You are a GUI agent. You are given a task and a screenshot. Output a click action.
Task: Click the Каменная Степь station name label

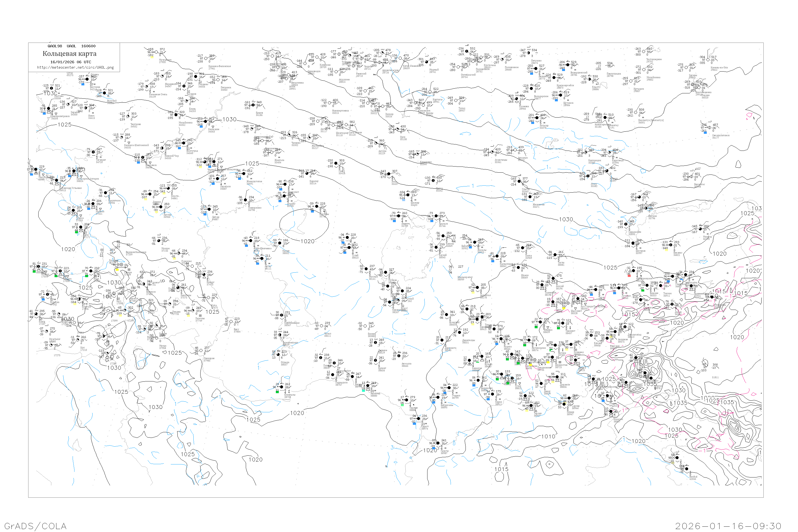click(158, 95)
